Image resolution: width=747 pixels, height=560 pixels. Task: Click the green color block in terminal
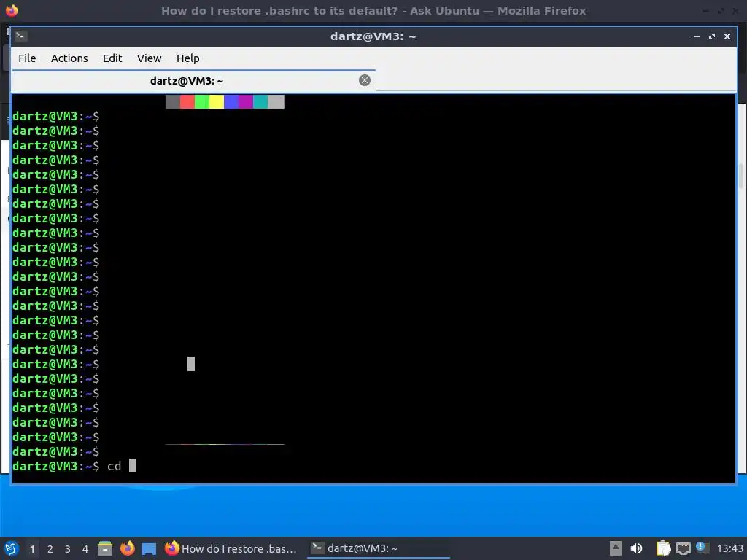(202, 101)
